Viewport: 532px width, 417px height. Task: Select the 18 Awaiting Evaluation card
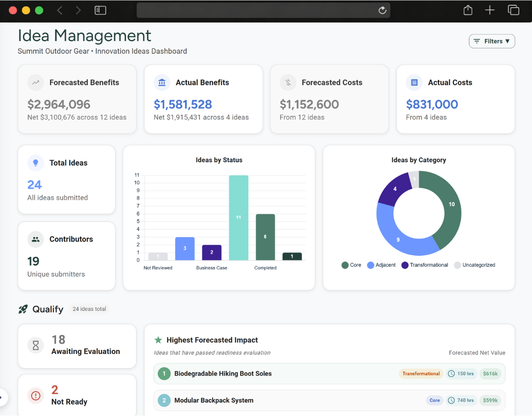click(x=77, y=346)
